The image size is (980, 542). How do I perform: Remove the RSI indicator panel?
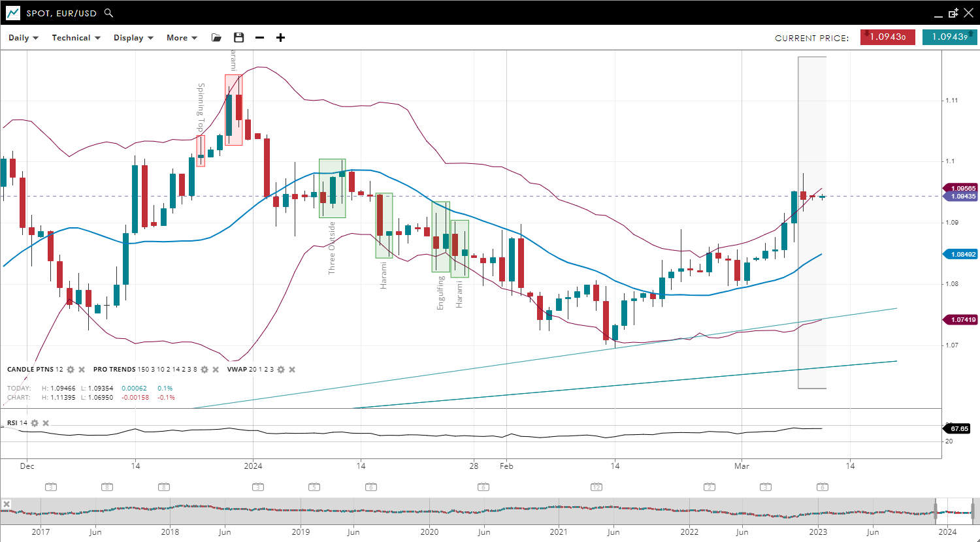[46, 423]
